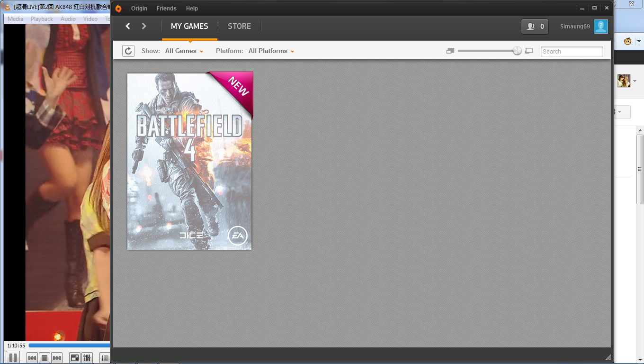Open the friends list counter icon
This screenshot has width=644, height=364.
534,27
